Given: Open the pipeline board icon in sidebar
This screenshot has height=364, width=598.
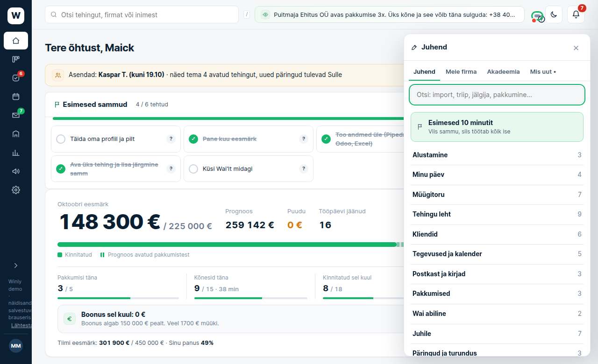Looking at the screenshot, I should click(x=16, y=59).
